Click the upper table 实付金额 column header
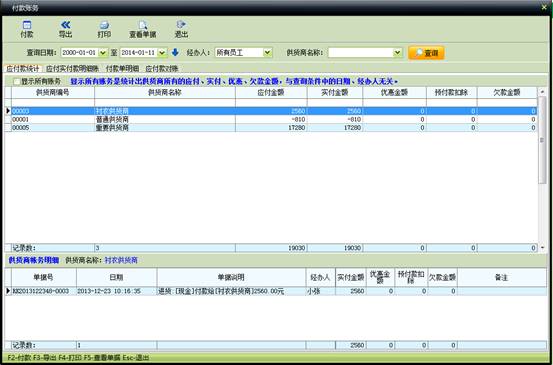The height and width of the screenshot is (365, 553). 335,93
